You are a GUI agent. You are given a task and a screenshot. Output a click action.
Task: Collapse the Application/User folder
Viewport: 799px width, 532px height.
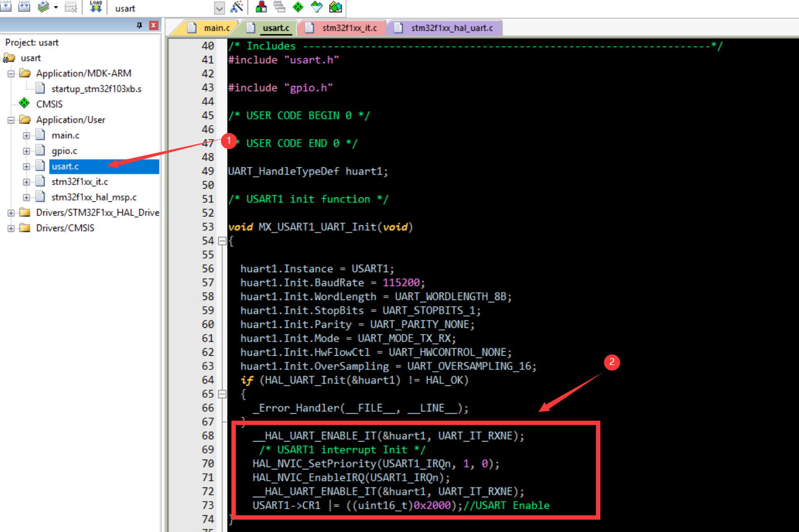pyautogui.click(x=11, y=119)
